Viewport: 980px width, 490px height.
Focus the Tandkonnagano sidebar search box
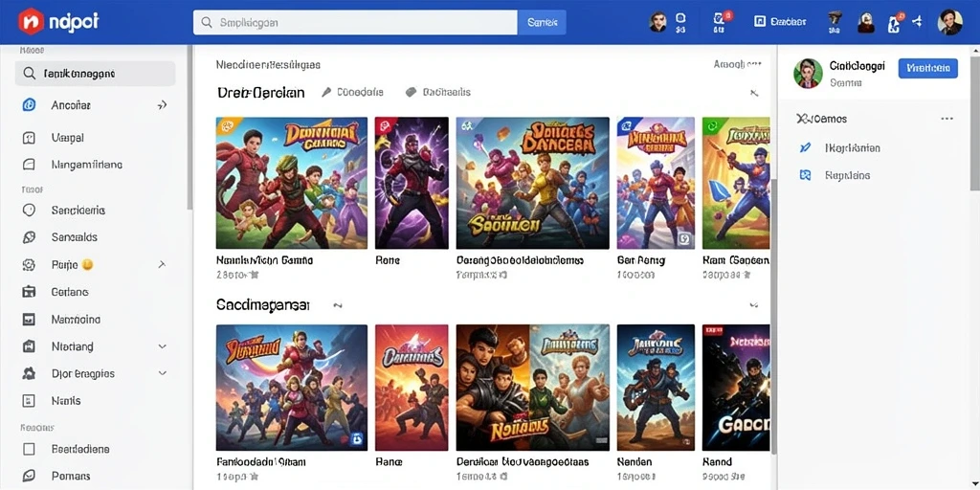click(x=95, y=74)
